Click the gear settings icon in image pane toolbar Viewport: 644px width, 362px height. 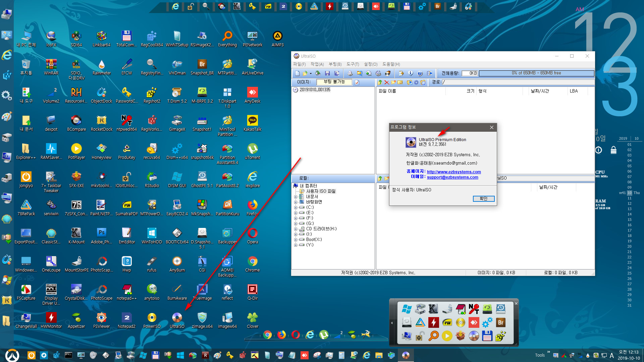pos(416,82)
